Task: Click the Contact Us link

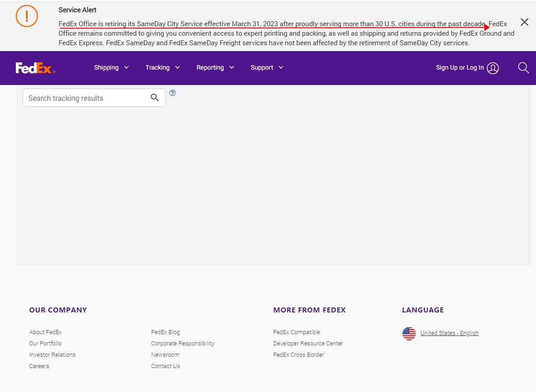Action: pos(165,366)
